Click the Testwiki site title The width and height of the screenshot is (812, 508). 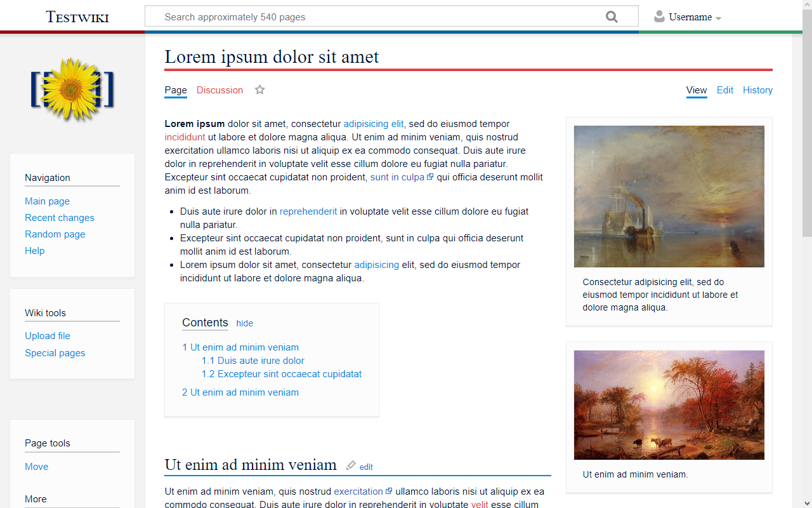[77, 17]
